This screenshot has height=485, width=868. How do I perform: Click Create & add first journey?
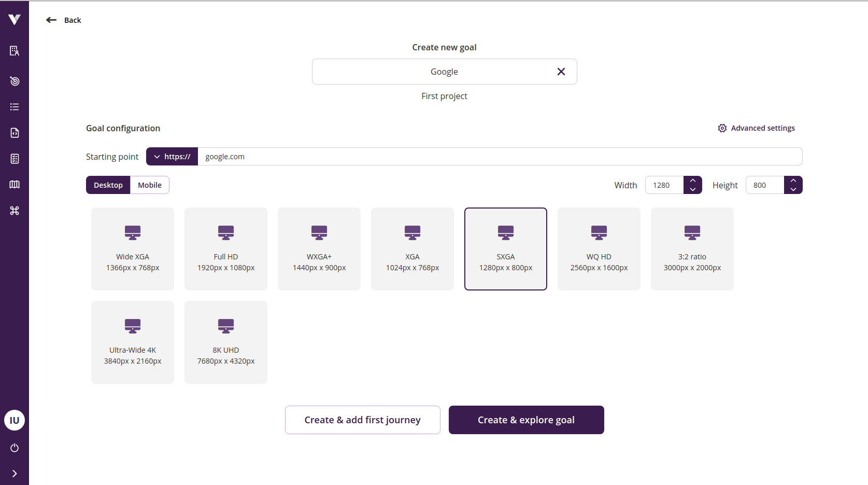pos(363,420)
